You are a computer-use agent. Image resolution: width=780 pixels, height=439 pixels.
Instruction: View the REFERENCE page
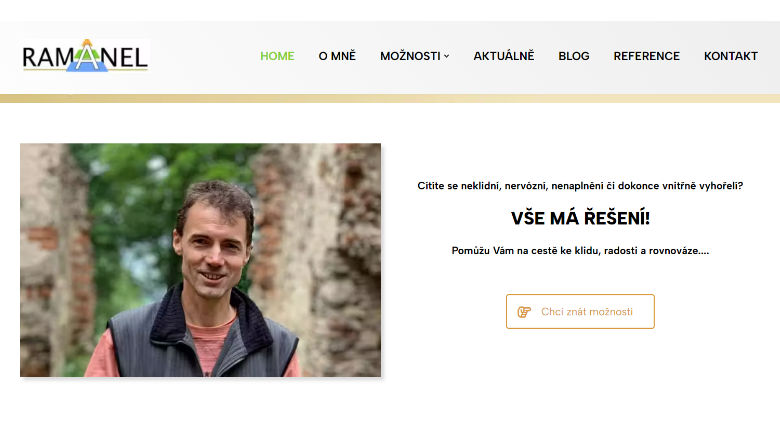[x=646, y=56]
